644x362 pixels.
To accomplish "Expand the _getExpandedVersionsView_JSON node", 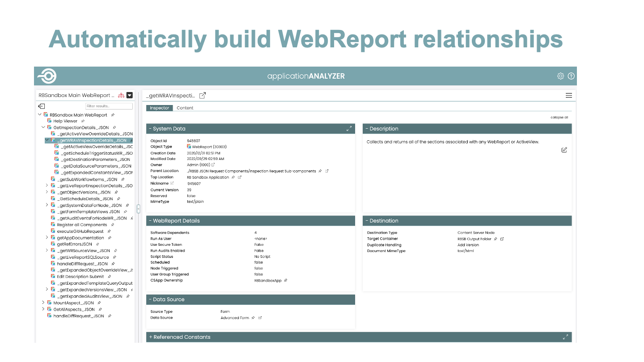I will (x=47, y=290).
